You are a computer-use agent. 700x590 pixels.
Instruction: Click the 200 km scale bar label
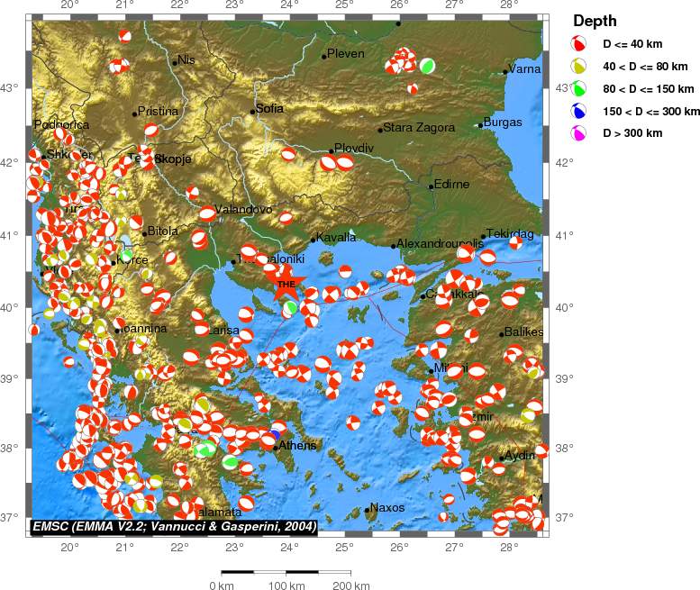pos(350,585)
